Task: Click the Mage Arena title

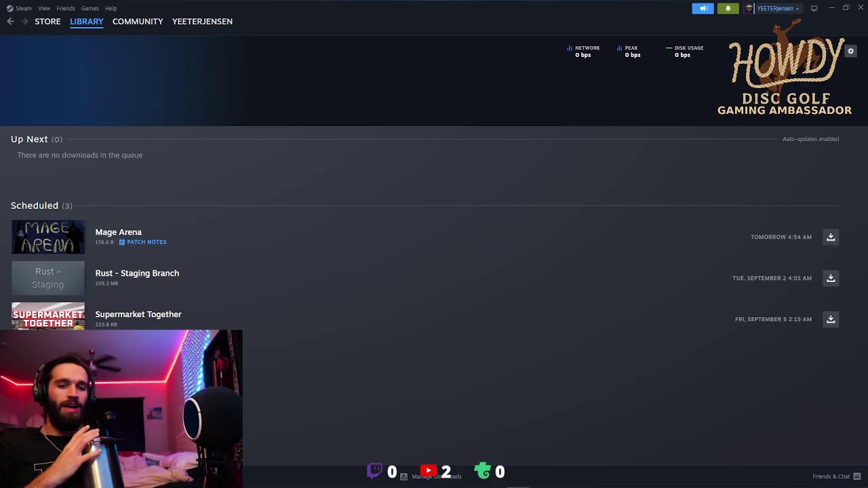Action: pyautogui.click(x=119, y=232)
